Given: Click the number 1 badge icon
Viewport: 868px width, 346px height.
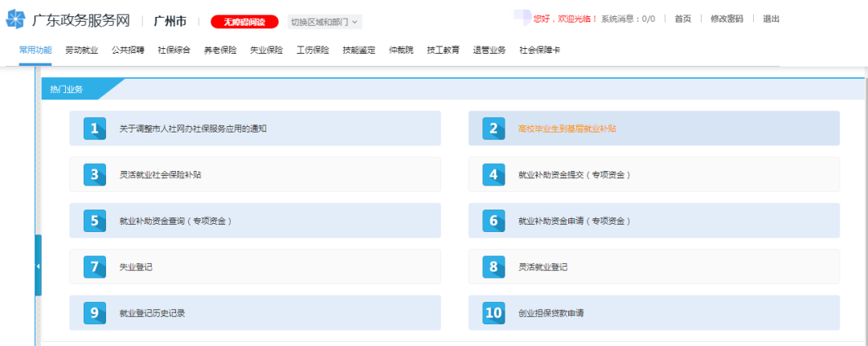Looking at the screenshot, I should click(95, 128).
